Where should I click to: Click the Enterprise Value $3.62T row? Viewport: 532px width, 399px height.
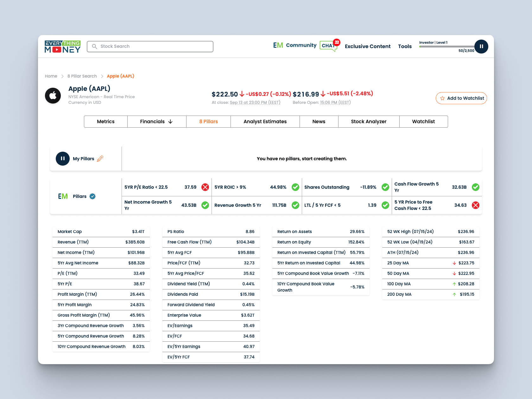(x=211, y=315)
